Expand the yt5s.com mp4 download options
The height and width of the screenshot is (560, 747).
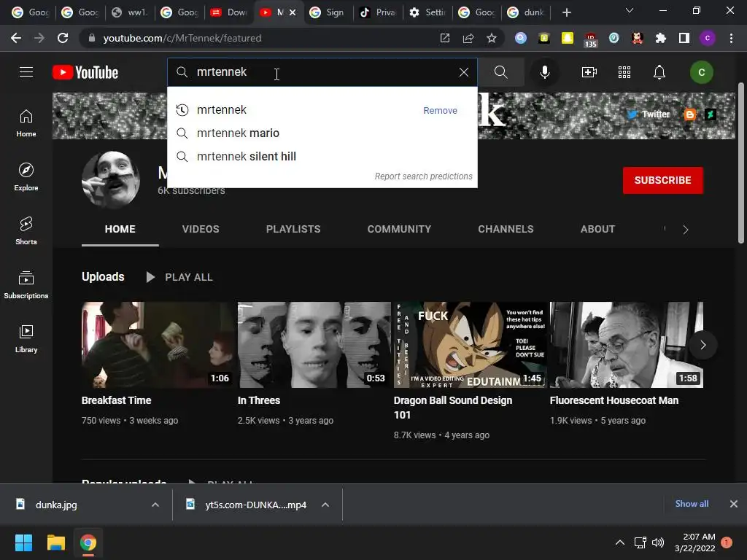(325, 505)
